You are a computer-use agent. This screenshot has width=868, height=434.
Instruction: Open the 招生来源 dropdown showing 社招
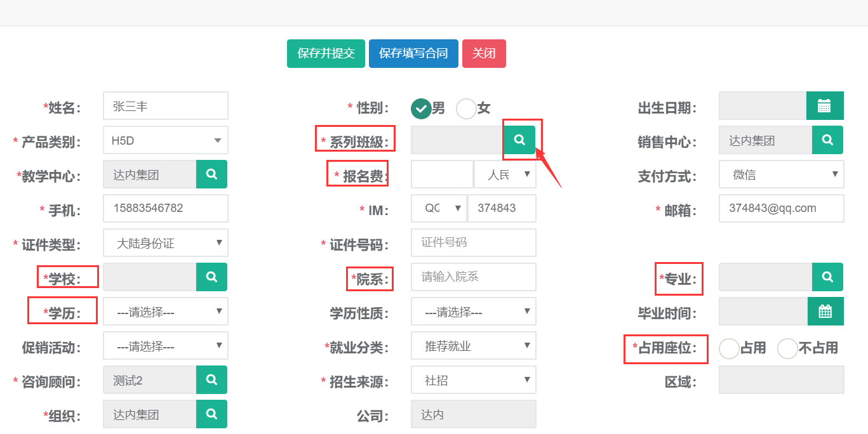coord(473,380)
